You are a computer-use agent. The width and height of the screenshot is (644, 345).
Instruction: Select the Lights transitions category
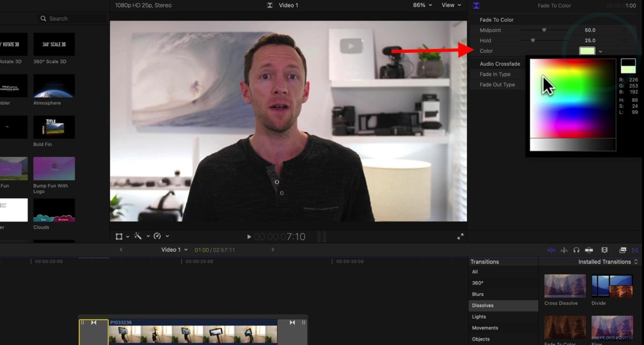504,317
